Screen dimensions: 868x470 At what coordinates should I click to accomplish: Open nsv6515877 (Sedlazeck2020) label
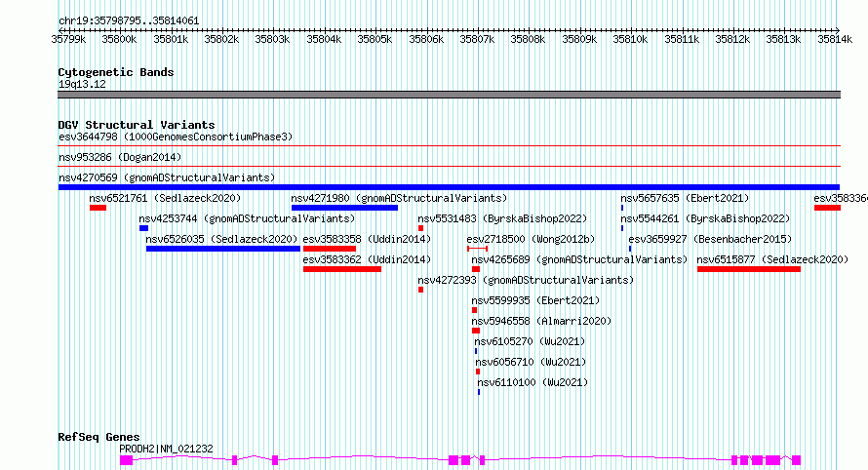pos(772,259)
